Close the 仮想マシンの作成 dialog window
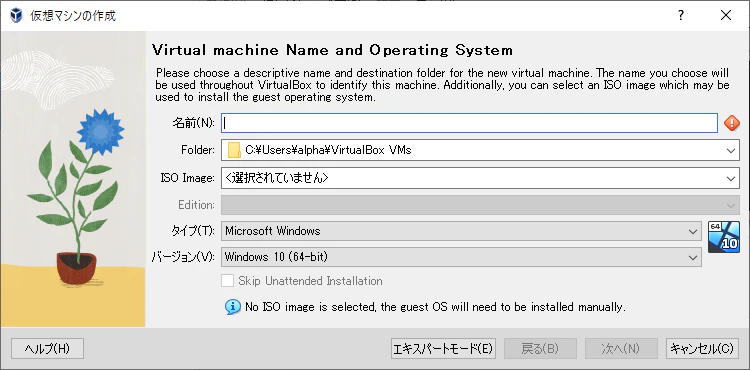Viewport: 750px width, 370px height. [726, 15]
